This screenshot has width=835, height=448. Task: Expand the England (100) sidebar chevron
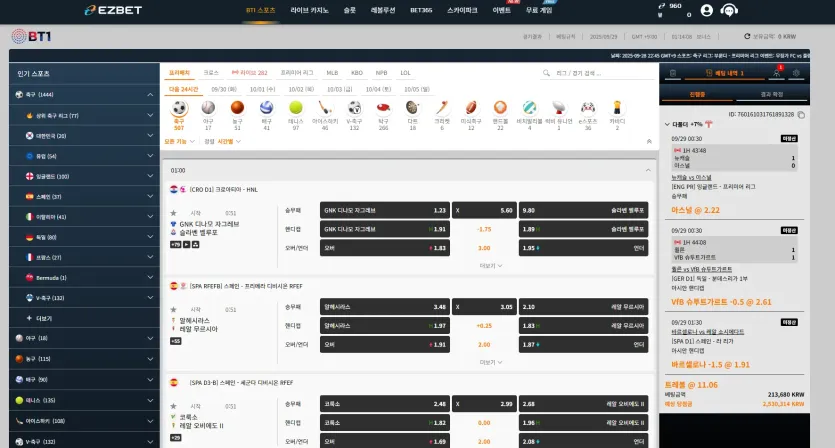point(150,176)
